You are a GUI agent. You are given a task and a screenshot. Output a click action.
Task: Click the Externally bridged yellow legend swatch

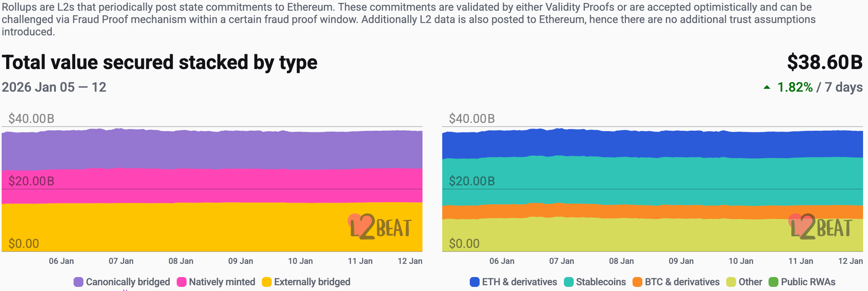coord(267,282)
